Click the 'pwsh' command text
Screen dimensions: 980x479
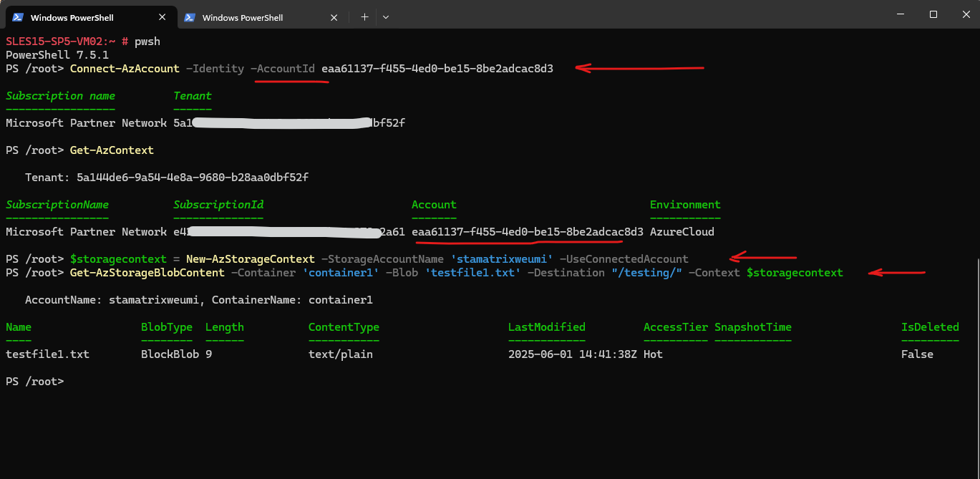pyautogui.click(x=147, y=42)
